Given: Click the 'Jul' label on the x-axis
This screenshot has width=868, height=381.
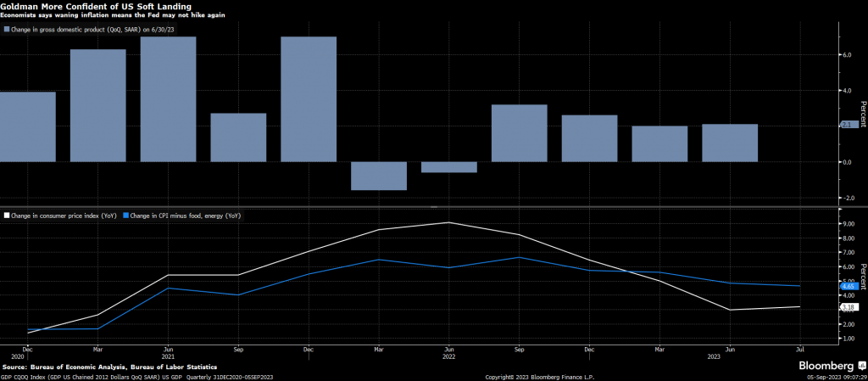Looking at the screenshot, I should tap(799, 349).
